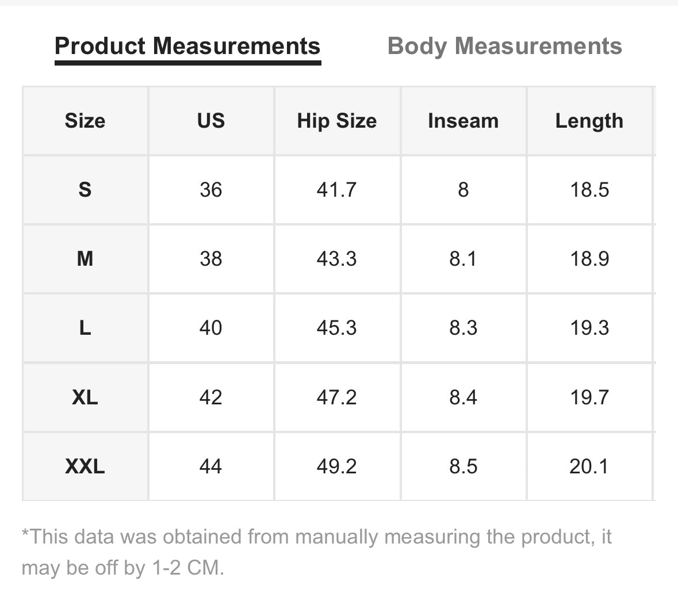Click the 19.7 length cell
The width and height of the screenshot is (678, 616).
pos(589,397)
